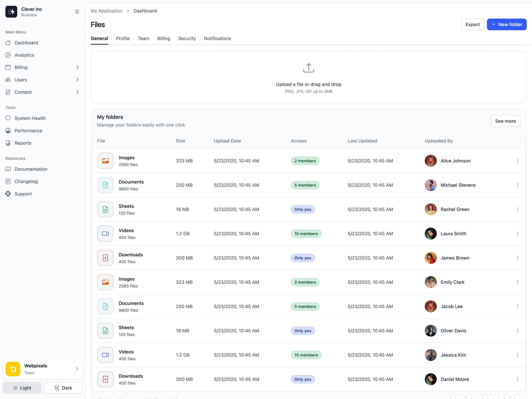Open three-dot menu for Alice Johnson row
Screen dimensions: 532x399
[518, 161]
